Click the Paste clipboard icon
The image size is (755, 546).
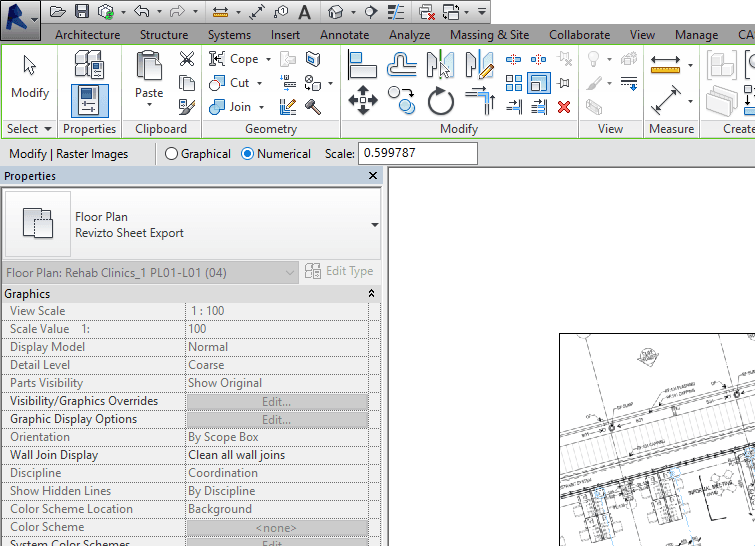[x=149, y=65]
